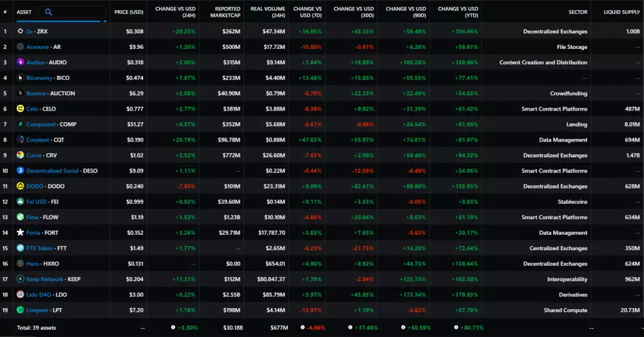The image size is (644, 337).
Task: Click the File Storage sector cell
Action: point(572,47)
